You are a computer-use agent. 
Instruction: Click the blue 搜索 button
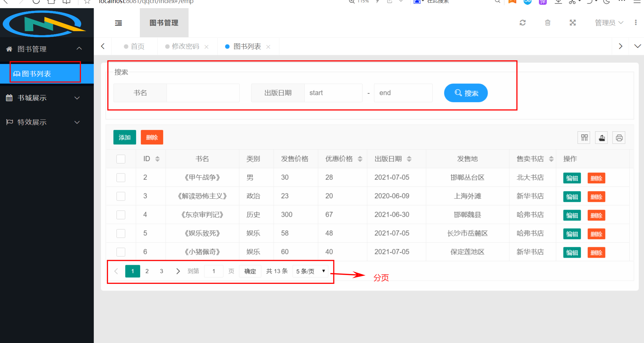[x=466, y=93]
